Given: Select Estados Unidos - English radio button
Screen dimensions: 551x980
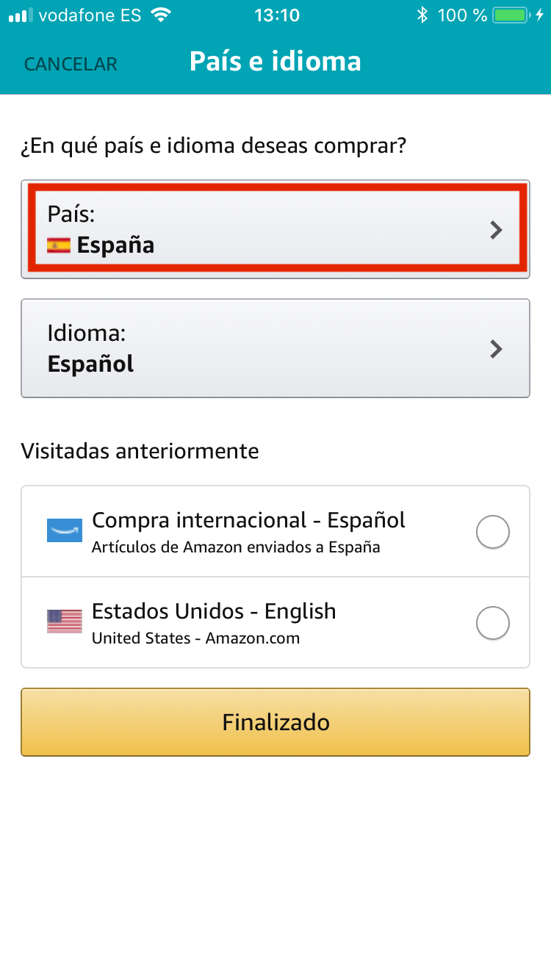Looking at the screenshot, I should point(492,623).
